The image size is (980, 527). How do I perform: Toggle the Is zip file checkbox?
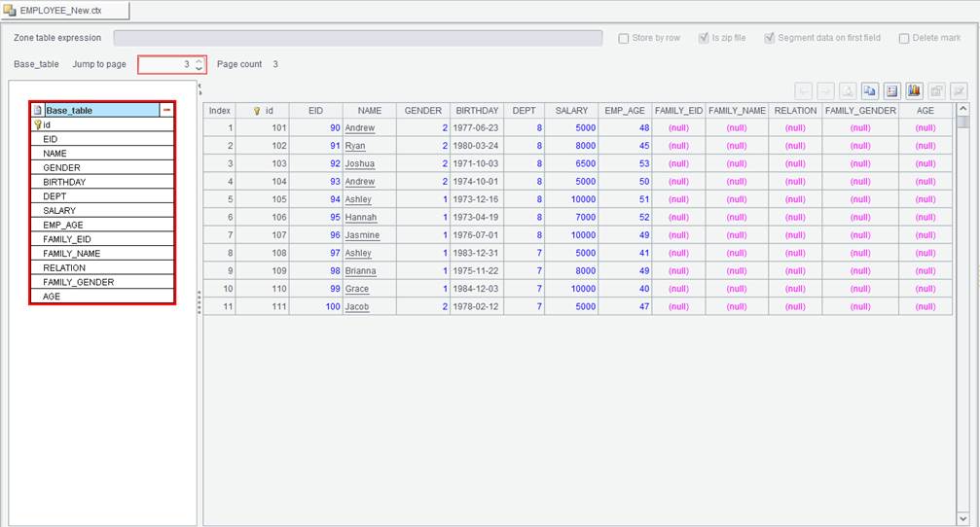(703, 38)
